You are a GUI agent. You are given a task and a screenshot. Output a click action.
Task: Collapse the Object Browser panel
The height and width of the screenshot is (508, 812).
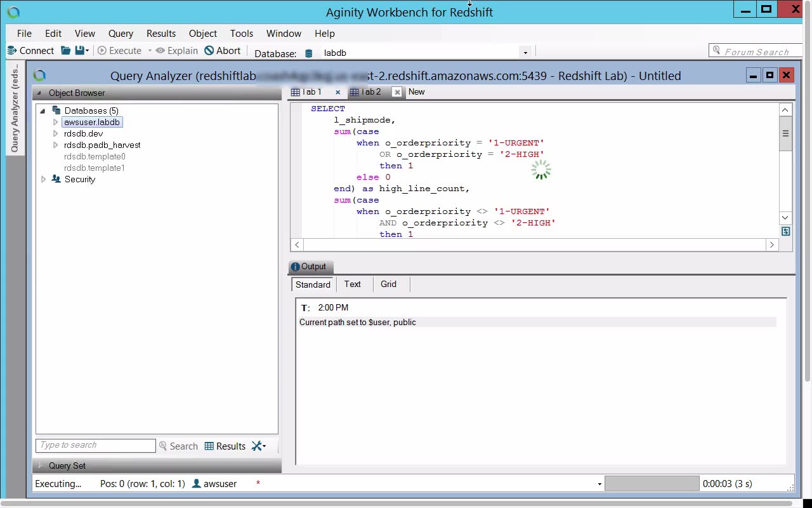(39, 93)
